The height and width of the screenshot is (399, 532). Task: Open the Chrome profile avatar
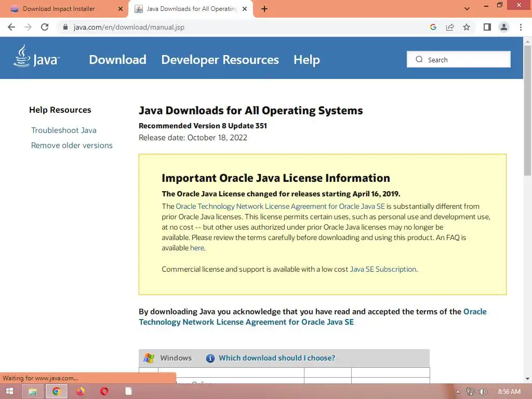tap(504, 27)
